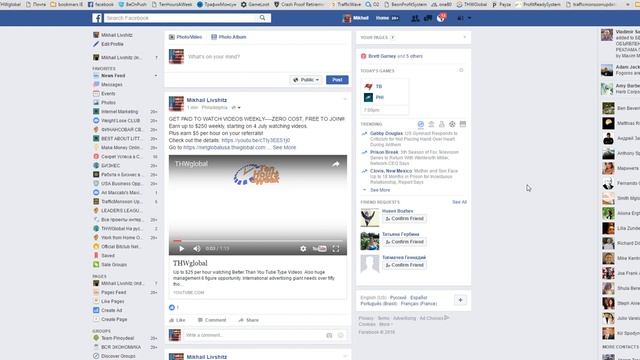Enter fullscreen on the THWglobal video
The height and width of the screenshot is (360, 640).
pos(336,249)
